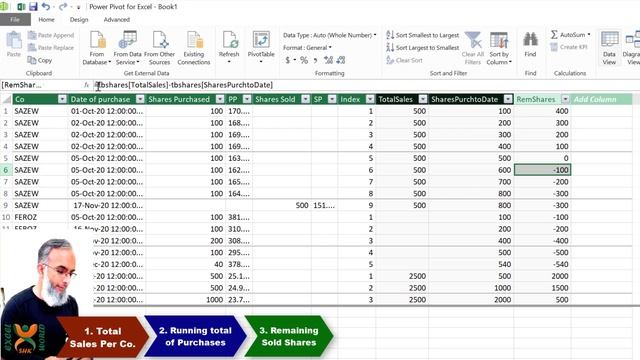Image resolution: width=640 pixels, height=360 pixels.
Task: Open filter dropdown on Index column
Action: (370, 99)
